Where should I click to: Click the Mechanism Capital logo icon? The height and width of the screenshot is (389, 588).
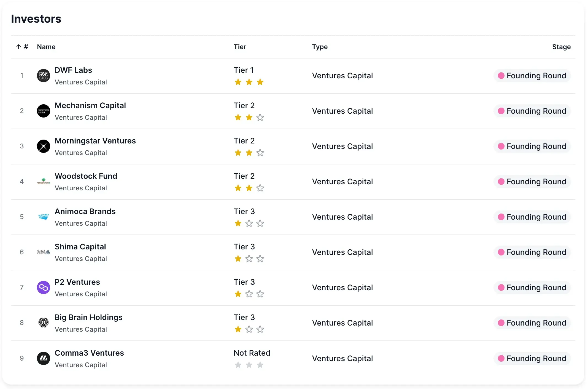pos(44,111)
